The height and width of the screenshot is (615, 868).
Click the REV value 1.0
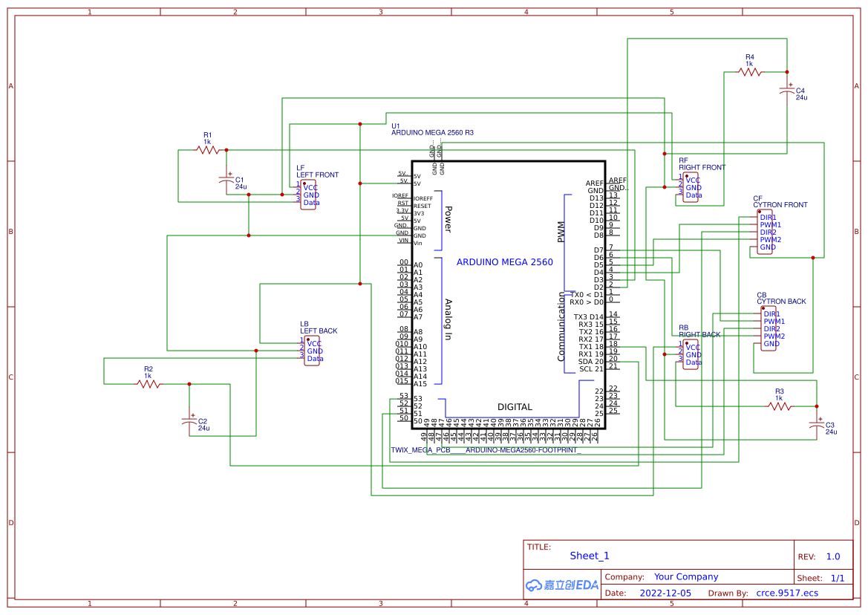tap(832, 556)
